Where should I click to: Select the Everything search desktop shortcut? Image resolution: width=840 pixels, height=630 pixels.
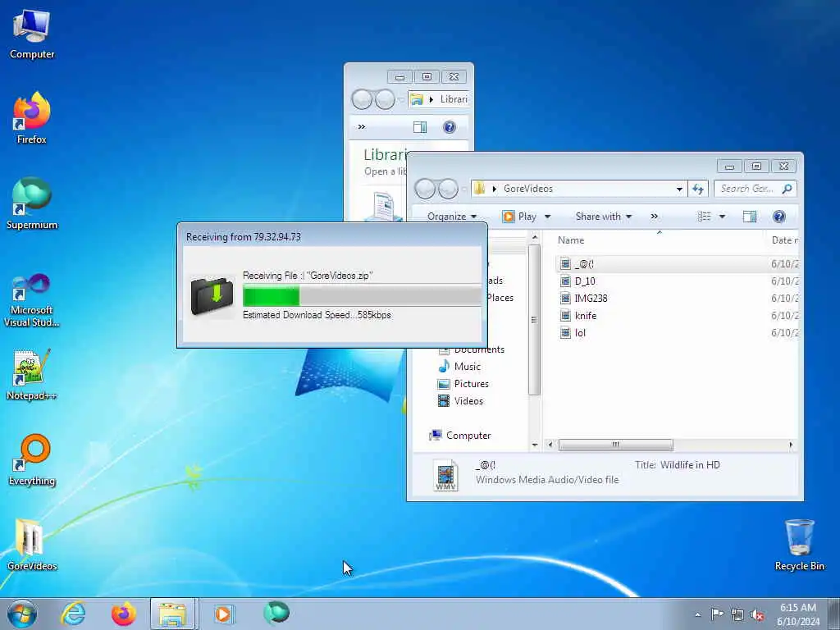pyautogui.click(x=32, y=459)
